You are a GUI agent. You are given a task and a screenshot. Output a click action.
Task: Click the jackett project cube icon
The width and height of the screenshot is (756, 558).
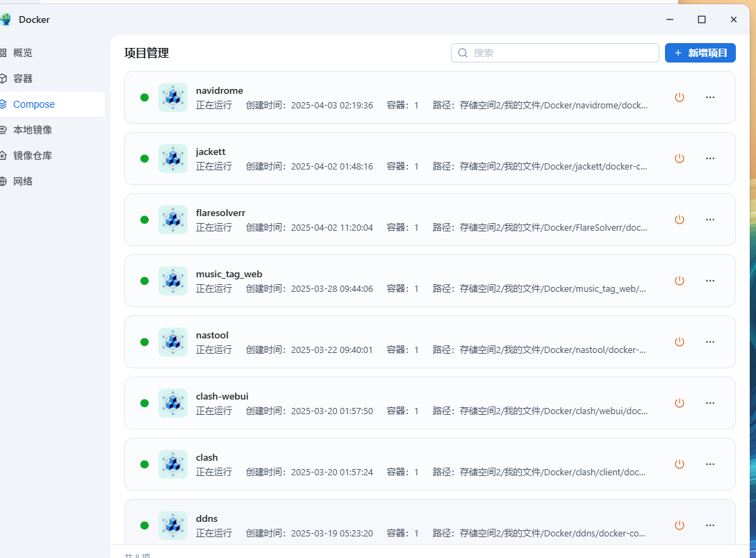[x=173, y=158]
